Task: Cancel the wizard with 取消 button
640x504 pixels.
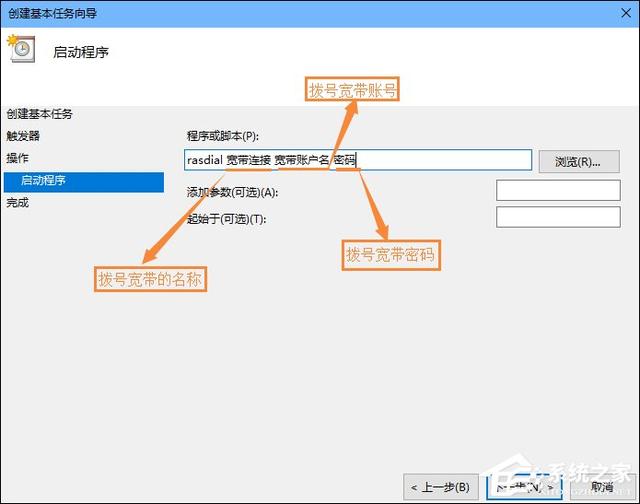Action: pyautogui.click(x=602, y=487)
